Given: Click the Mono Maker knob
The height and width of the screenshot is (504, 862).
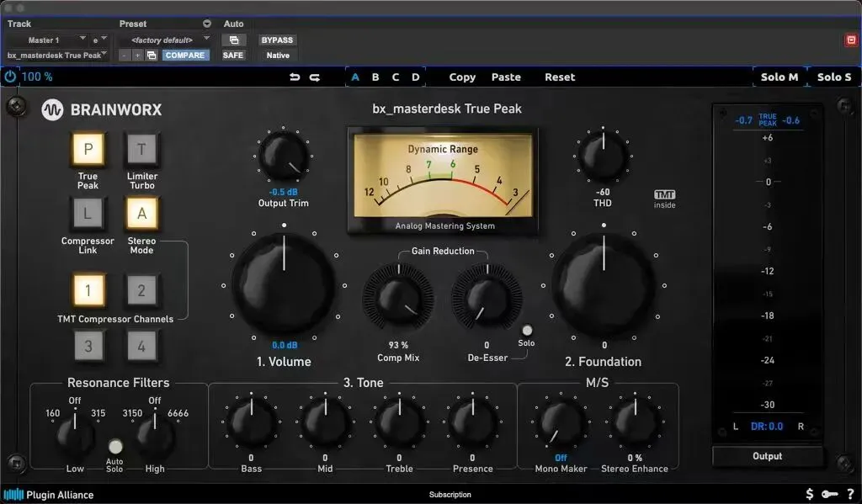Looking at the screenshot, I should point(561,422).
